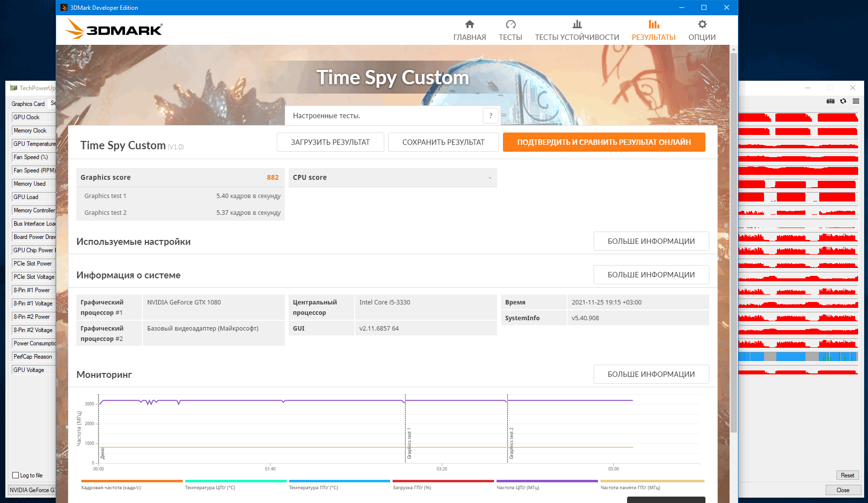Click Fan Speed (RPM) sensor in TechPowerUp
The image size is (868, 503).
33,170
